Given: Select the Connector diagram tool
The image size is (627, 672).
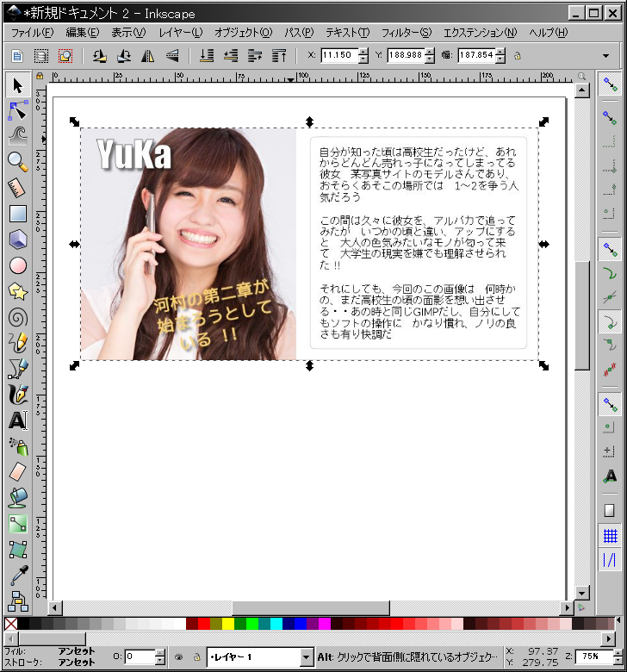Looking at the screenshot, I should (18, 600).
